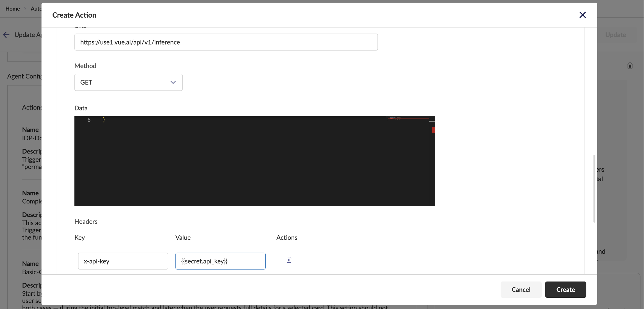Click the trash icon in background panel
Screen dimensions: 644x309
(x=630, y=66)
